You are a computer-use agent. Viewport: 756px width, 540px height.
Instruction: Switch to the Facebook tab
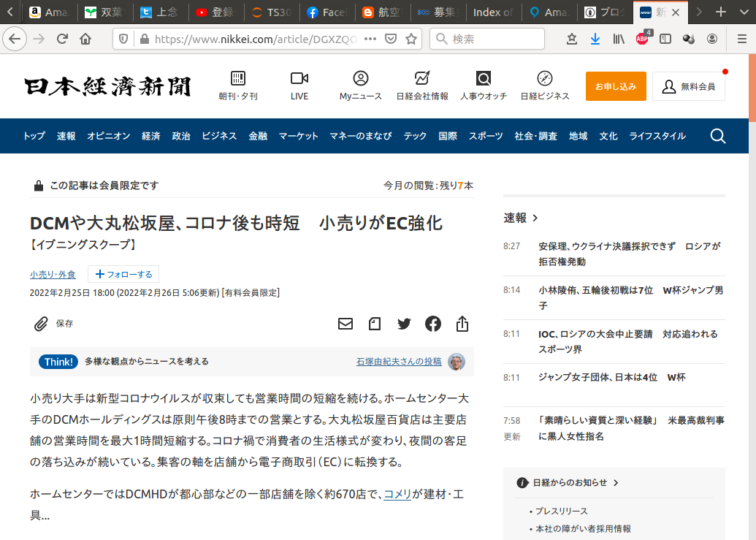point(327,12)
